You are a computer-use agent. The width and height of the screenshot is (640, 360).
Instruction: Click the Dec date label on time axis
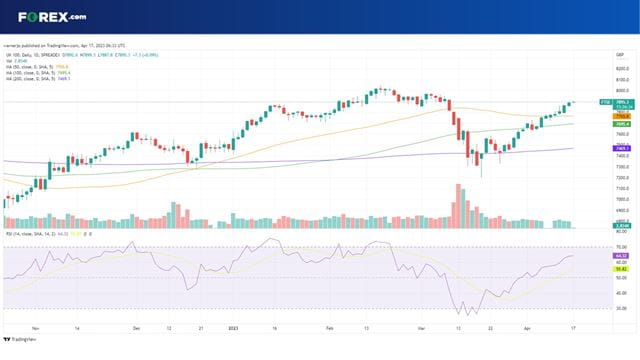[136, 328]
